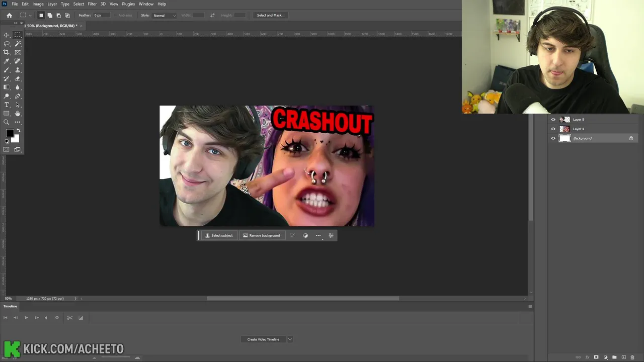Select the Zoom tool
The height and width of the screenshot is (362, 644).
[x=7, y=122]
